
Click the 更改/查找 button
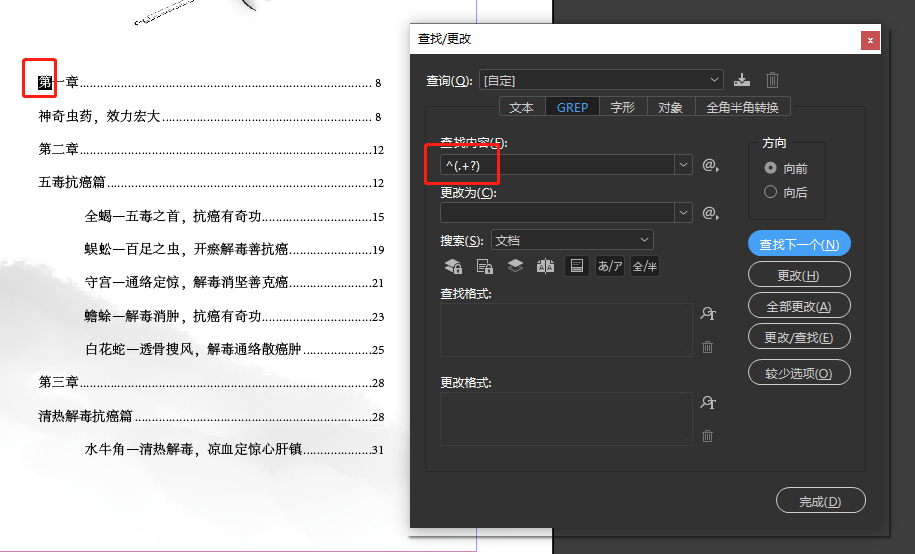pos(799,337)
